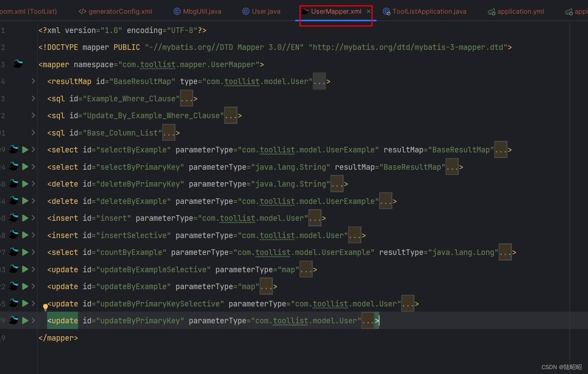Click MyBatis bird icon beside mapper namespace
The height and width of the screenshot is (374, 588).
(18, 63)
